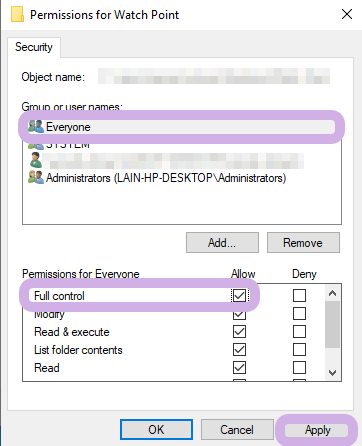This screenshot has width=362, height=446.
Task: Toggle Deny checkbox for Read & execute
Action: click(x=299, y=332)
